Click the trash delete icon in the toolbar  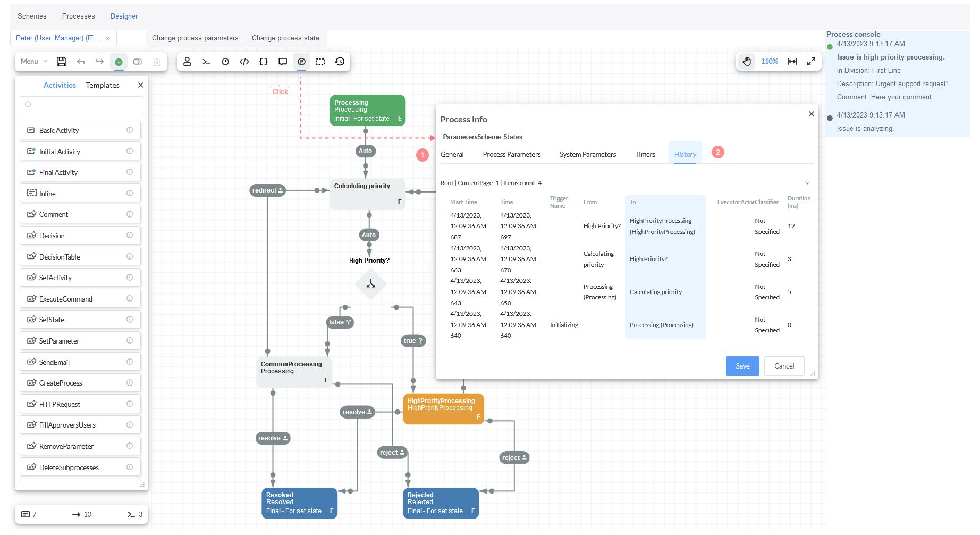point(157,62)
